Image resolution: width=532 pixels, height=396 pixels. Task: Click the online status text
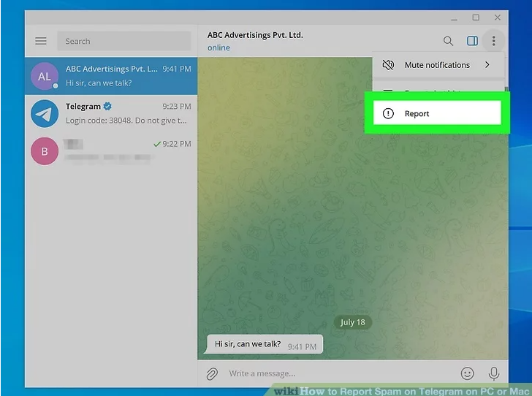[x=218, y=47]
